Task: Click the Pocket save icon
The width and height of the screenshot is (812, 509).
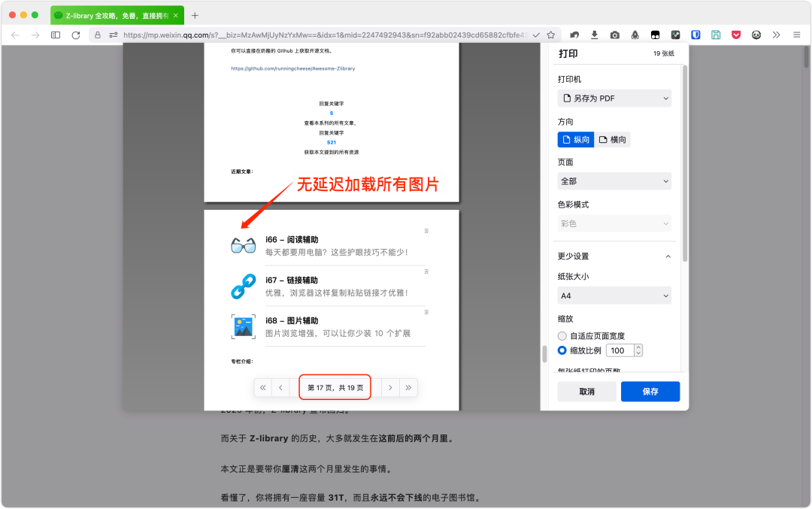Action: 736,35
